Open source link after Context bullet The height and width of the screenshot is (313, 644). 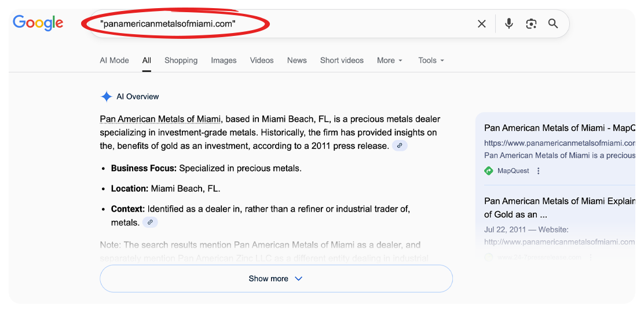[x=150, y=222]
